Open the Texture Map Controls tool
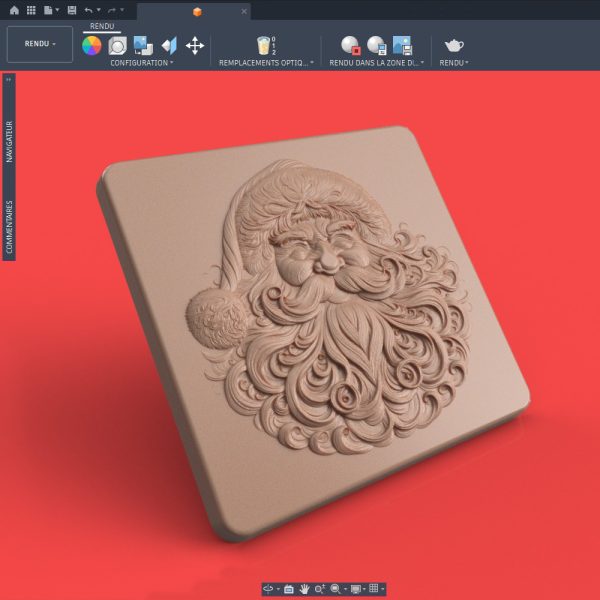The width and height of the screenshot is (600, 600). pyautogui.click(x=169, y=46)
